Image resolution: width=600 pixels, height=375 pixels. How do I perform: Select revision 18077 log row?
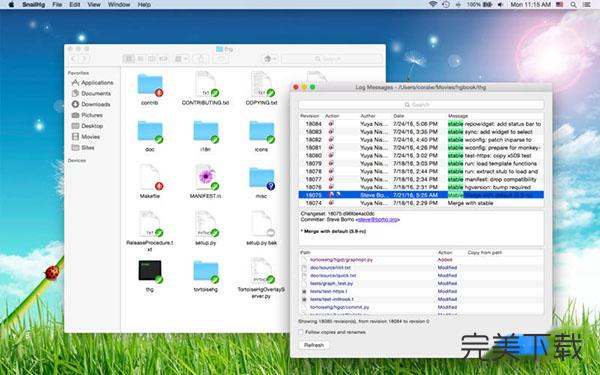pos(421,179)
